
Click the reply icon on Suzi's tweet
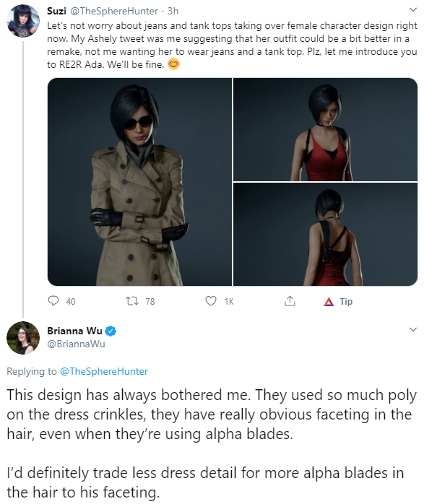click(x=53, y=301)
